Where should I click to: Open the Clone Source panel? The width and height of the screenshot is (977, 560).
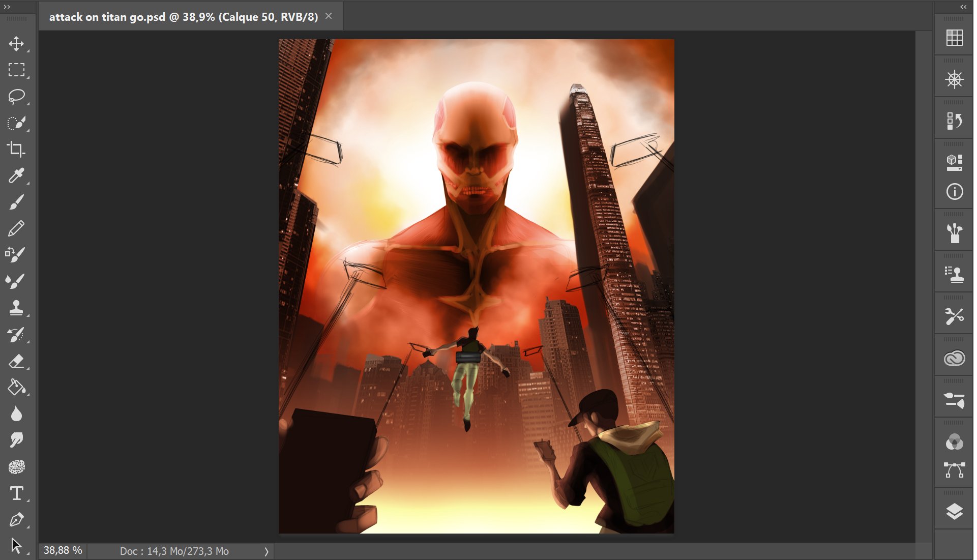tap(955, 273)
